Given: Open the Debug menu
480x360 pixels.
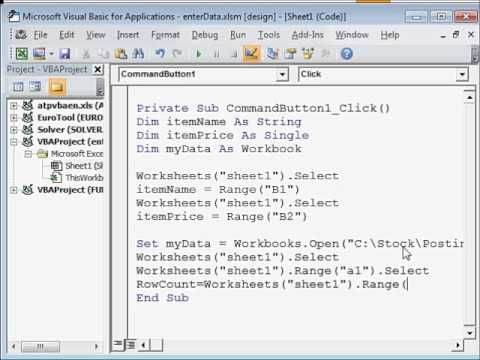Looking at the screenshot, I should click(205, 35).
